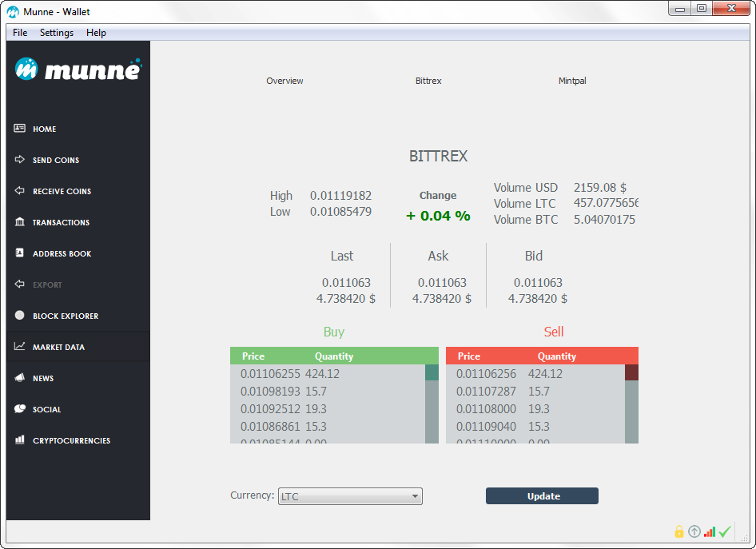The image size is (756, 549).
Task: Click the upward arrow staking icon
Action: (694, 531)
